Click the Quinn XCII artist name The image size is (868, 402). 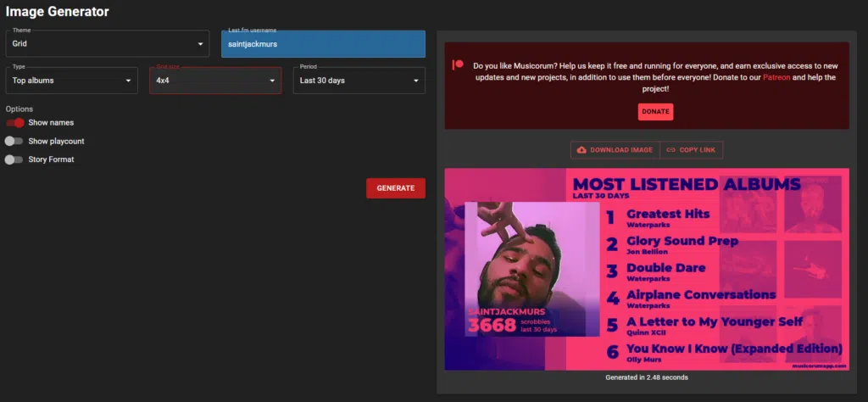click(x=645, y=332)
